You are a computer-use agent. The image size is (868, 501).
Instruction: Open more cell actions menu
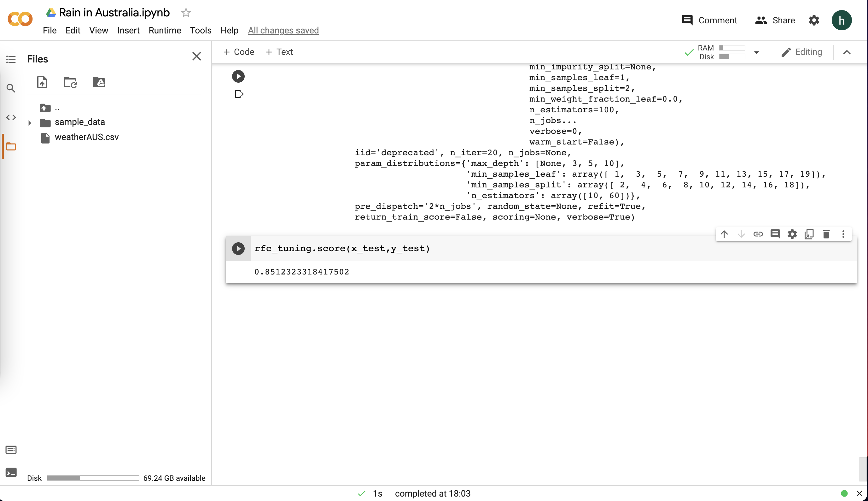click(843, 234)
